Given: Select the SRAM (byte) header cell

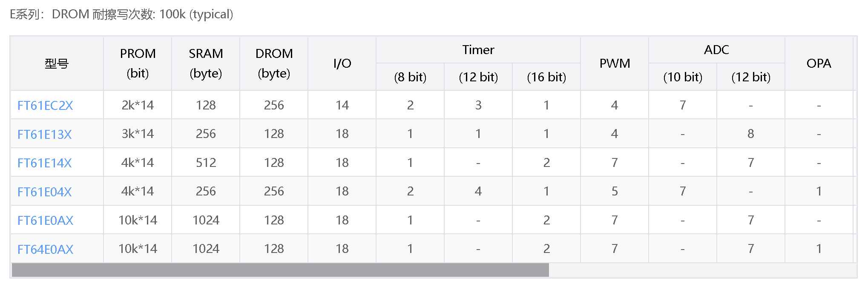Looking at the screenshot, I should [206, 63].
